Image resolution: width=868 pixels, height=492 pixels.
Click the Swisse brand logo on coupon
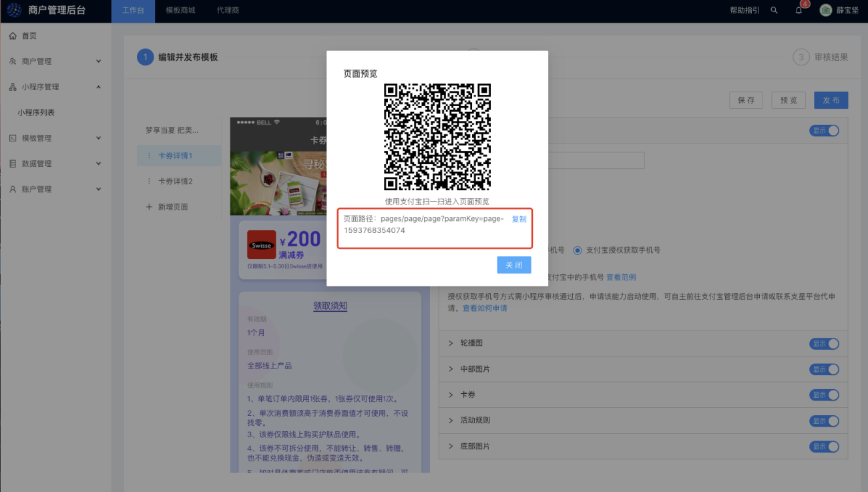coord(261,245)
